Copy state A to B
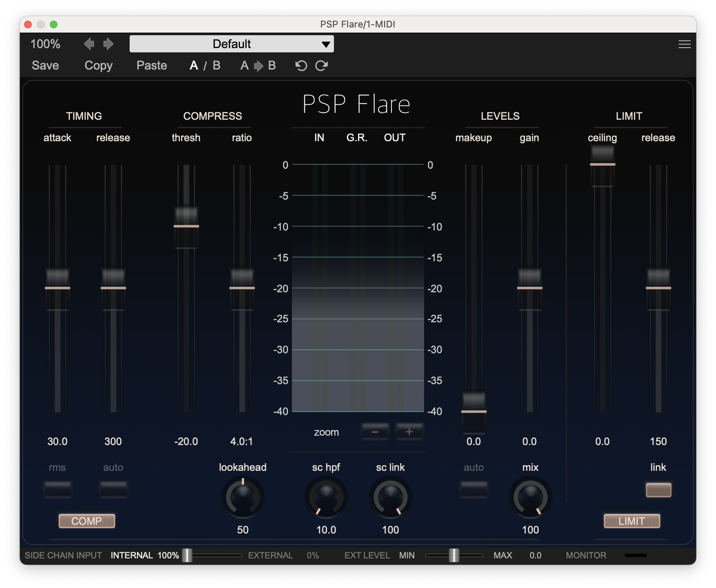Image resolution: width=716 pixels, height=588 pixels. pos(258,66)
